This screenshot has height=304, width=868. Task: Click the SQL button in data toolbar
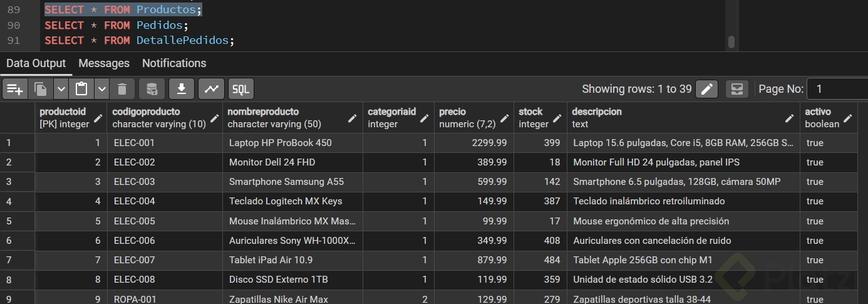241,89
